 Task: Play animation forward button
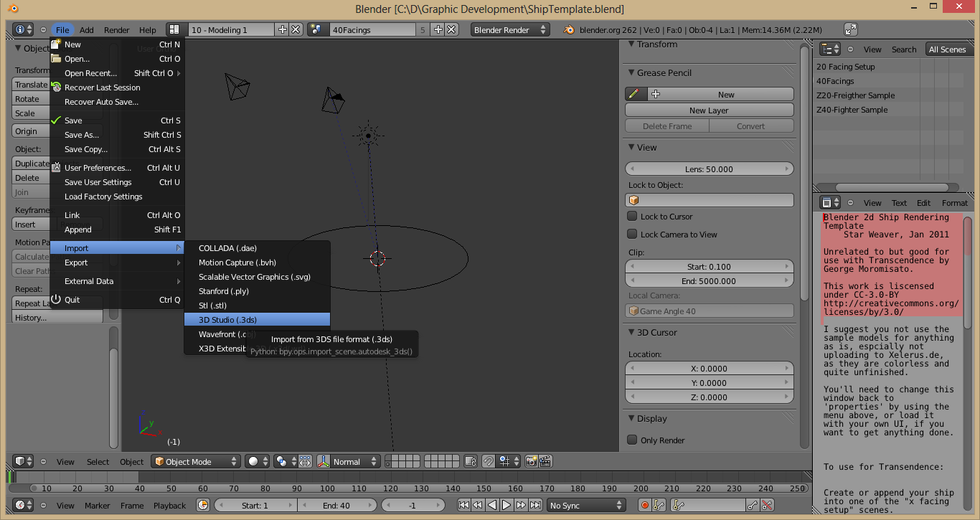pyautogui.click(x=507, y=506)
